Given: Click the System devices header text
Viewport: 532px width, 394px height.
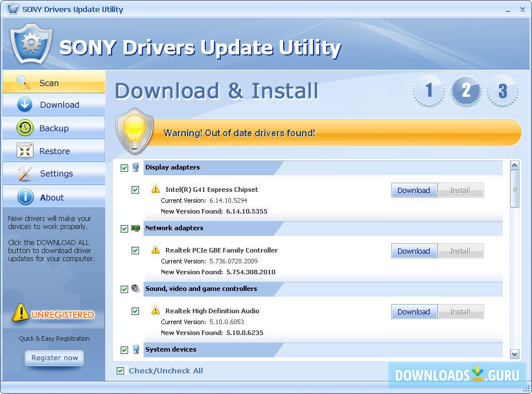Looking at the screenshot, I should (x=170, y=349).
